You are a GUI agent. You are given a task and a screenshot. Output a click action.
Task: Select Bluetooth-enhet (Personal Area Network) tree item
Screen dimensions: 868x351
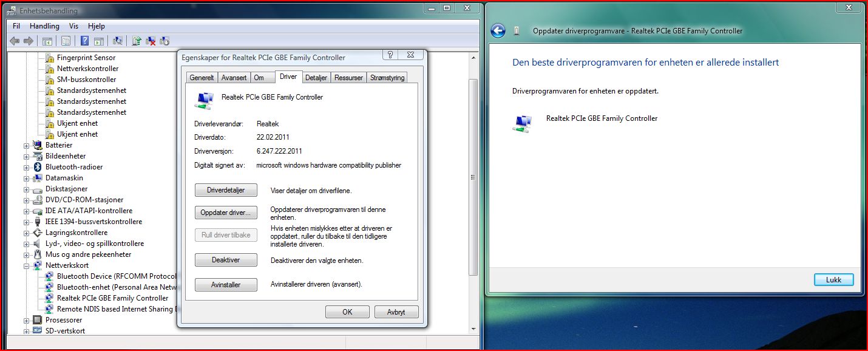point(116,287)
